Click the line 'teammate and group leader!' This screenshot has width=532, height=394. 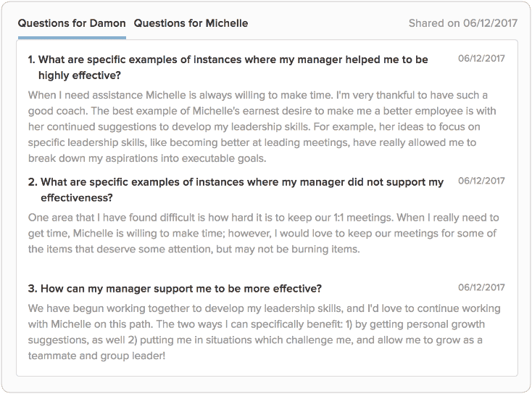(x=96, y=356)
